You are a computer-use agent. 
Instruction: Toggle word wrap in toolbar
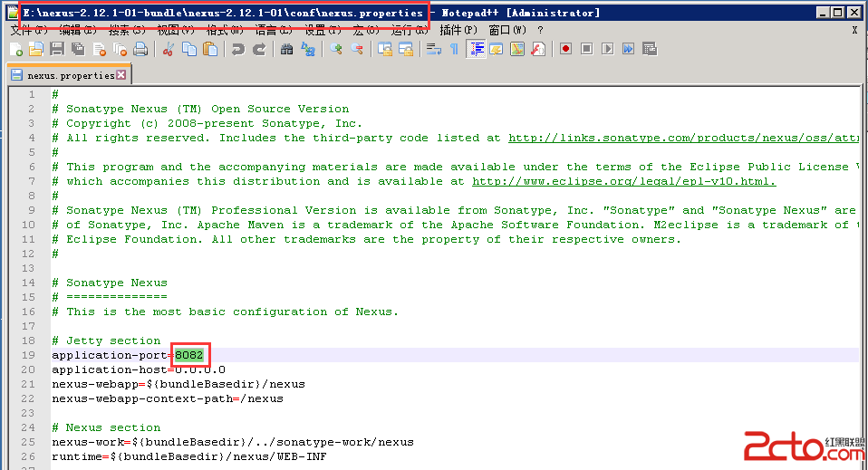pyautogui.click(x=433, y=50)
